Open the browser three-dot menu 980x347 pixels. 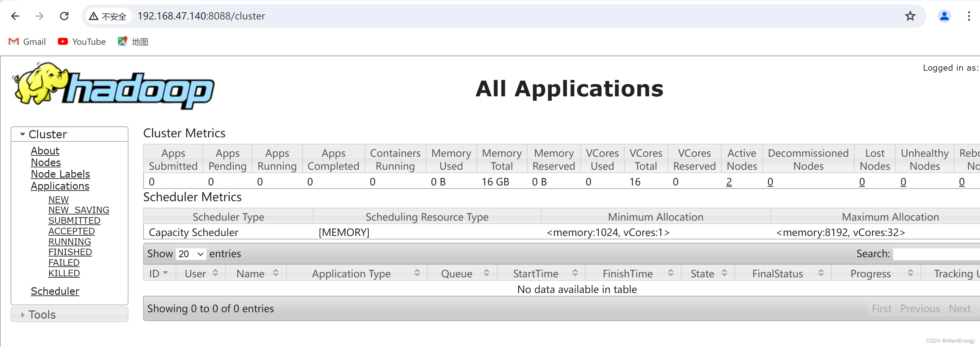point(969,16)
